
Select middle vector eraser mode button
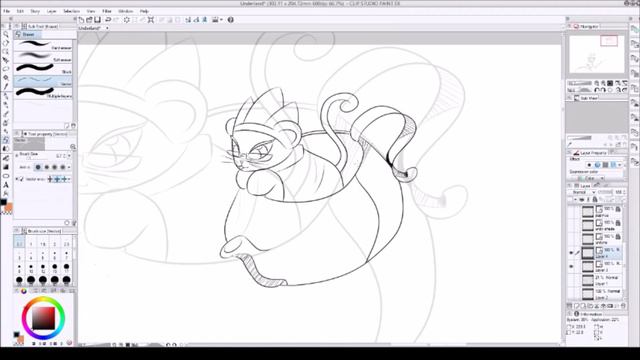[x=57, y=179]
